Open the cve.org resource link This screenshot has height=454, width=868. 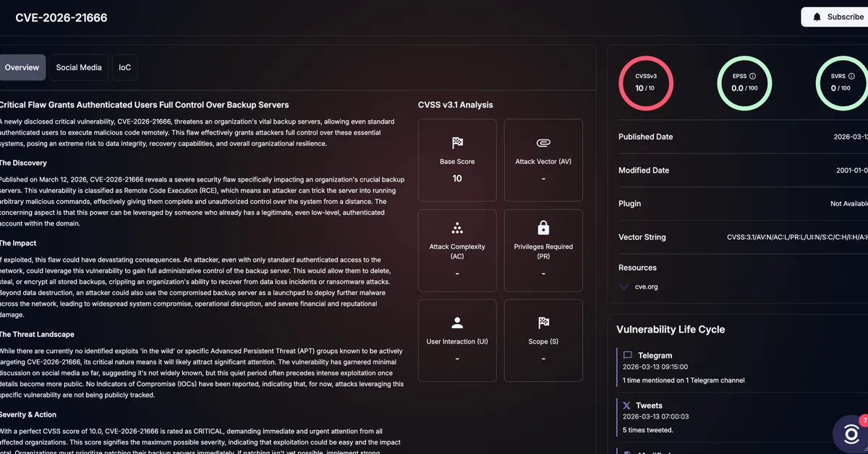(x=647, y=287)
